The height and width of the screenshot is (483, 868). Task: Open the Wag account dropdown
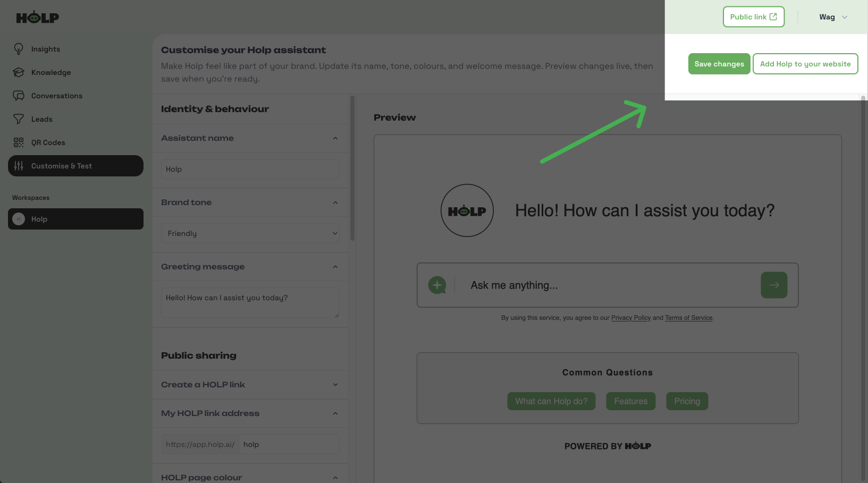(x=833, y=17)
